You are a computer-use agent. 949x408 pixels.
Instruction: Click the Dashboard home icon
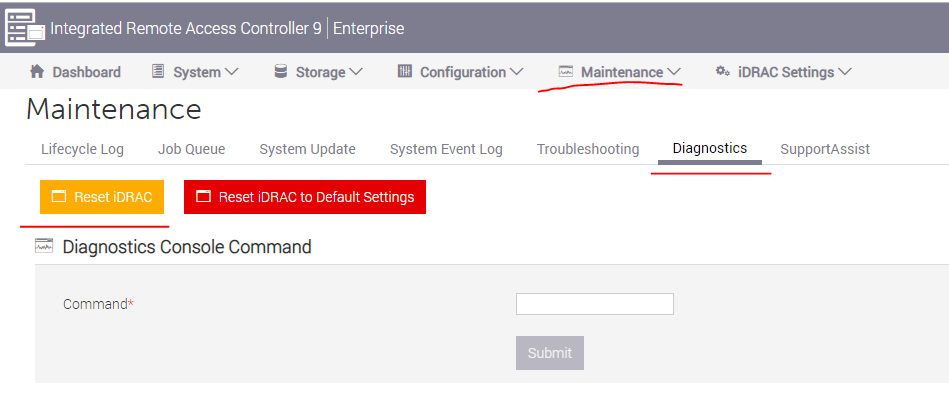[37, 71]
